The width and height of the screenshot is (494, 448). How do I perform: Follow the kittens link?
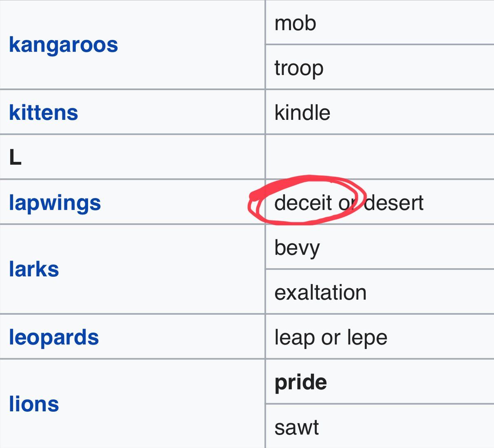tap(44, 112)
